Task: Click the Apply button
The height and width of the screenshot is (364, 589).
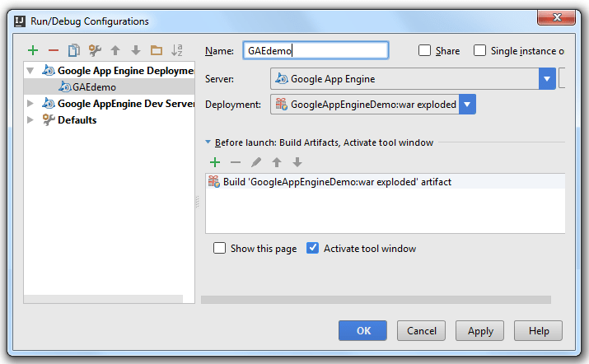Action: (x=479, y=330)
